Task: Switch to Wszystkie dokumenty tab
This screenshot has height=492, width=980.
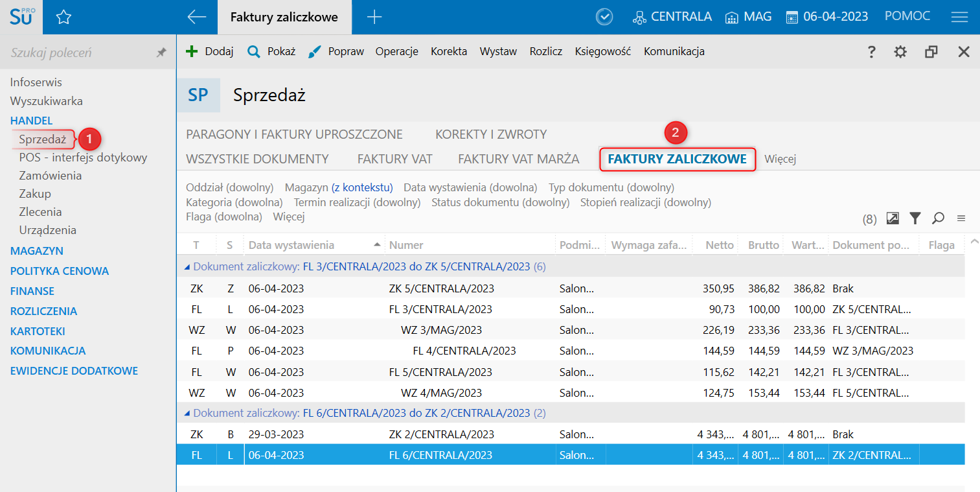Action: click(257, 159)
